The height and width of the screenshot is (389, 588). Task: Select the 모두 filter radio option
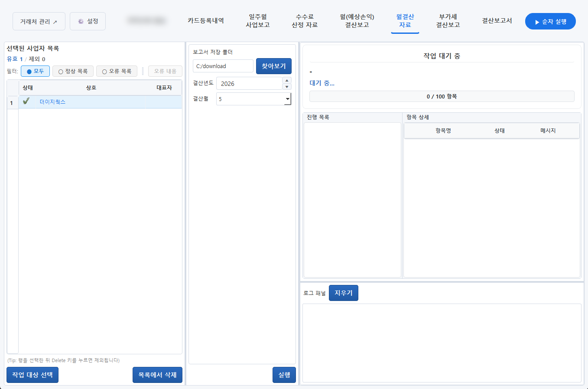(35, 71)
